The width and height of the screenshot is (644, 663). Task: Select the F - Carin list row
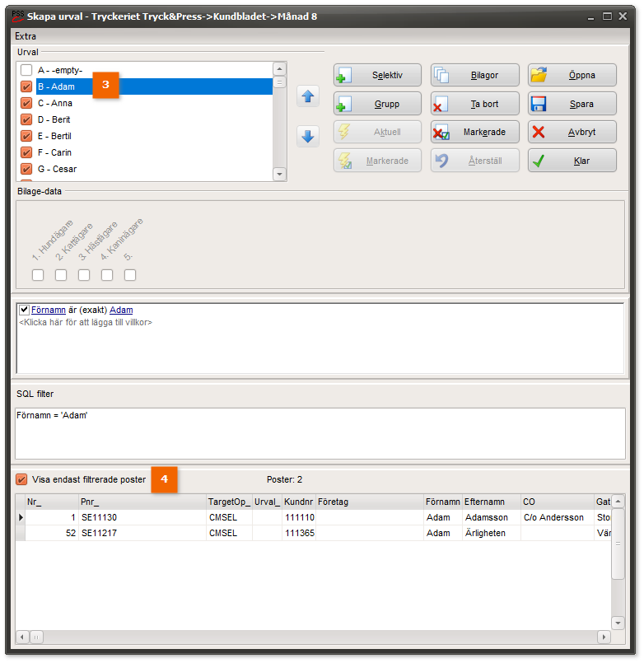[154, 152]
